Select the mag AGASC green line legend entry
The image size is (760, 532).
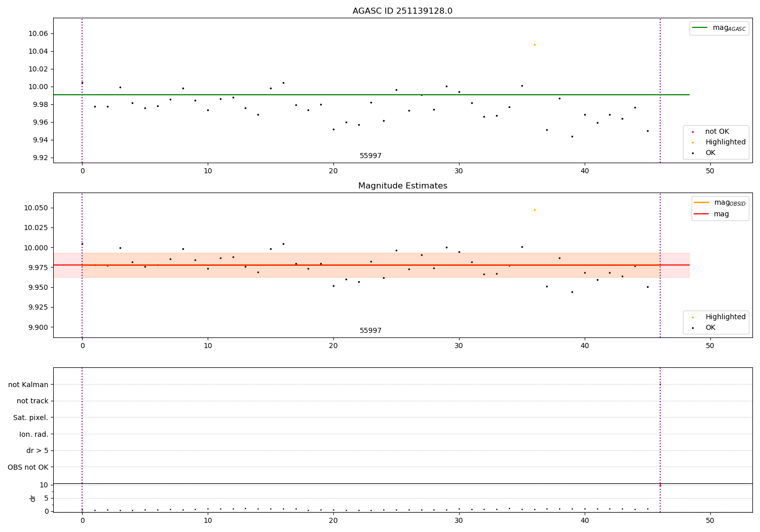pyautogui.click(x=719, y=28)
